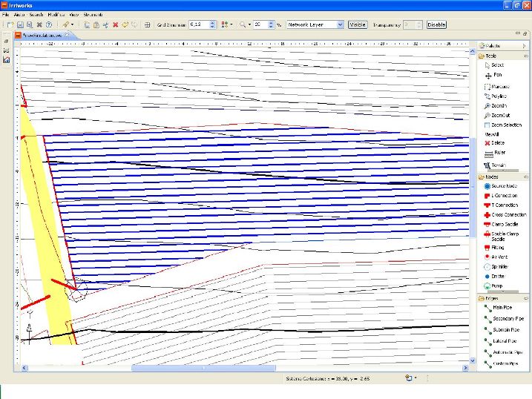Toggle the grid icon in the toolbar
The image size is (532, 399).
[x=148, y=24]
